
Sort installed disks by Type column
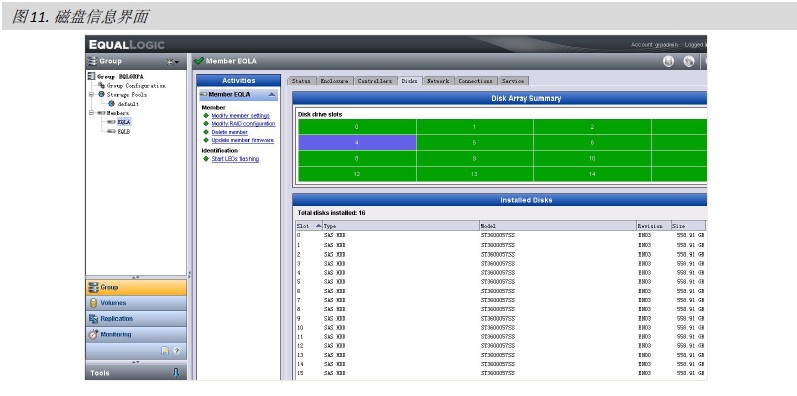click(401, 226)
